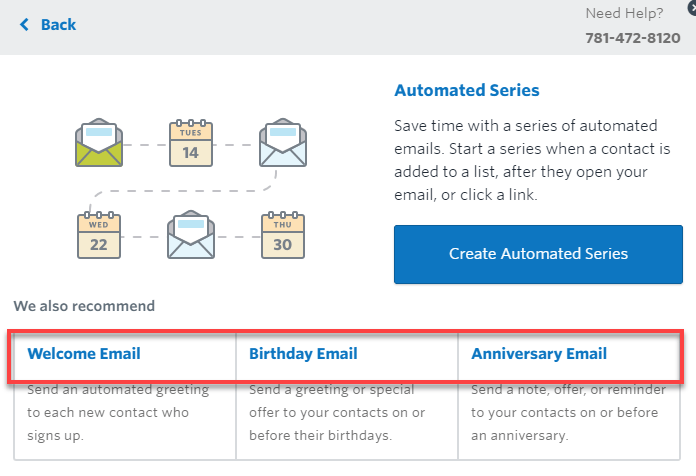Image resolution: width=696 pixels, height=476 pixels.
Task: Click the WED 22 calendar icon
Action: pos(99,236)
